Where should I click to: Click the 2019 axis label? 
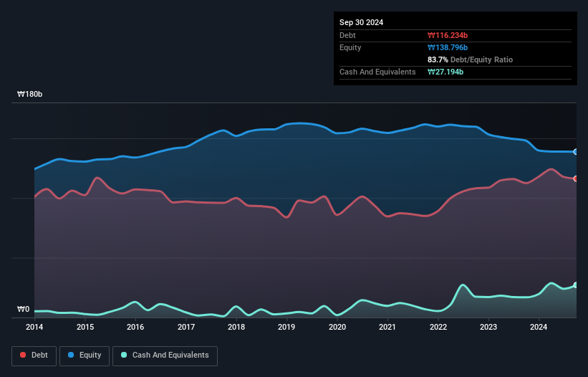[x=286, y=327]
